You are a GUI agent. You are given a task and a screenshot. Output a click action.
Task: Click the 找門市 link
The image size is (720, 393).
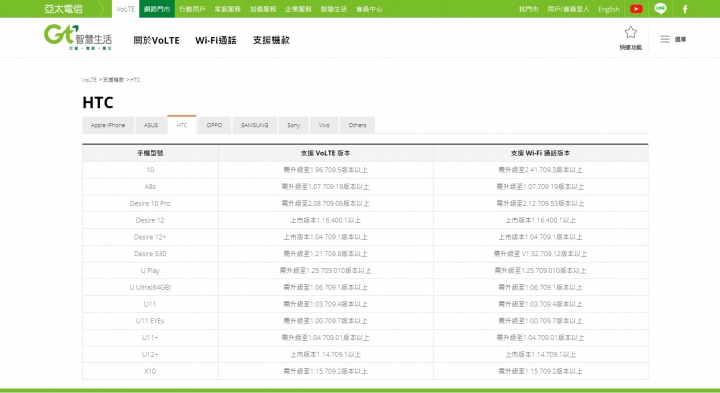click(x=528, y=9)
